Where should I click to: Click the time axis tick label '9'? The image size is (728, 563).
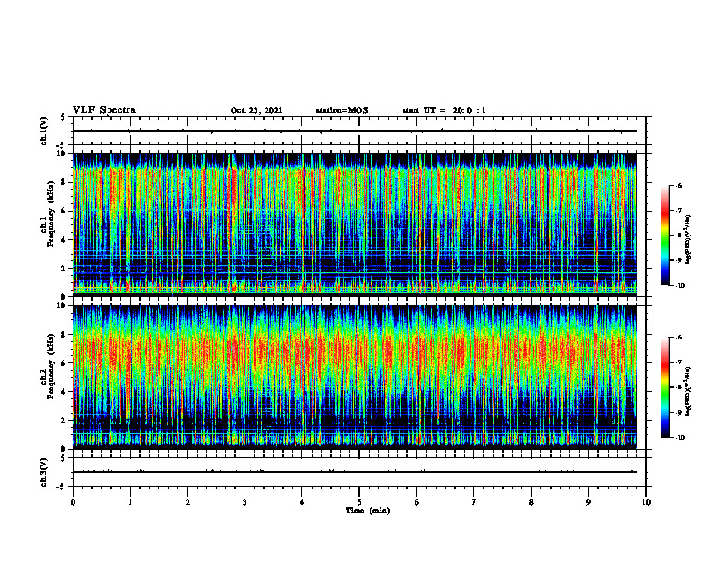588,502
